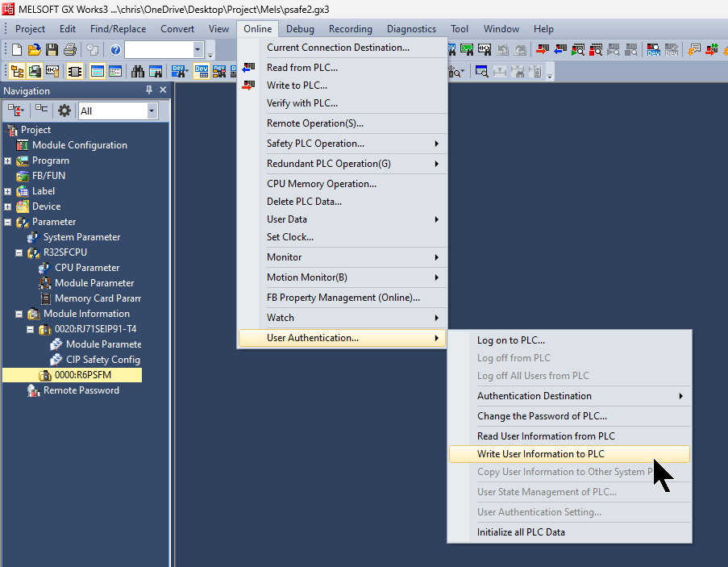The height and width of the screenshot is (567, 728).
Task: Save the project with the floppy disk icon
Action: (52, 50)
